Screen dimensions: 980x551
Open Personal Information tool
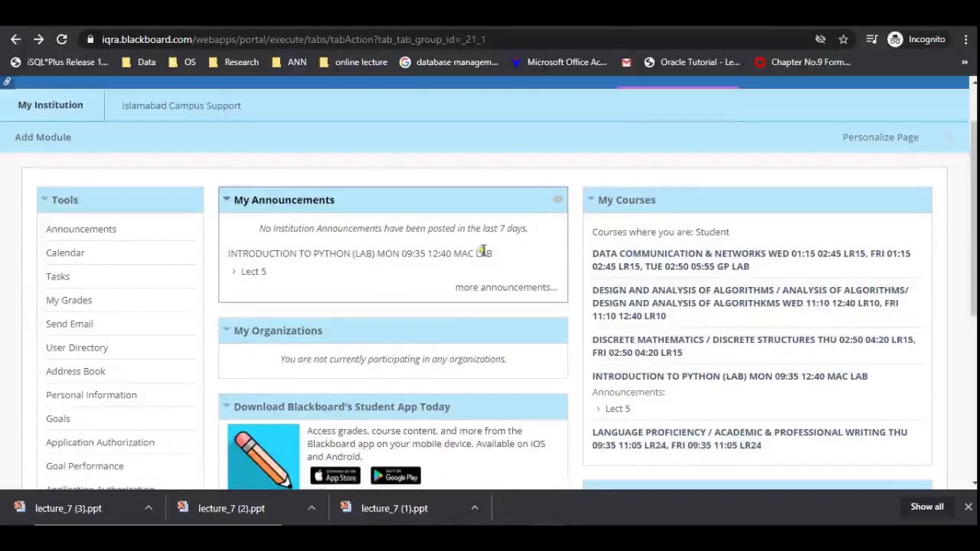point(91,395)
